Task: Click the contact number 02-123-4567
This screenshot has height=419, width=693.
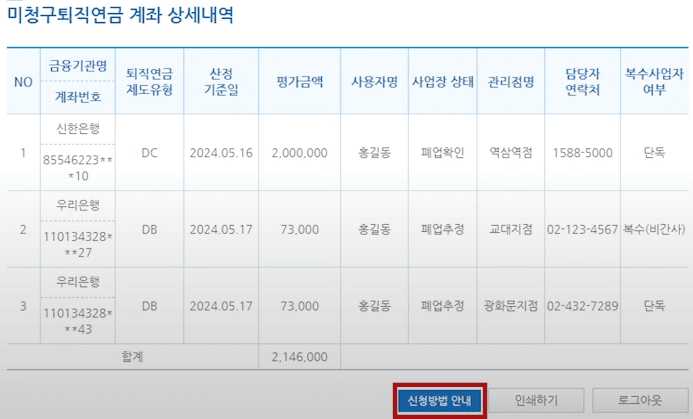Action: pyautogui.click(x=583, y=229)
